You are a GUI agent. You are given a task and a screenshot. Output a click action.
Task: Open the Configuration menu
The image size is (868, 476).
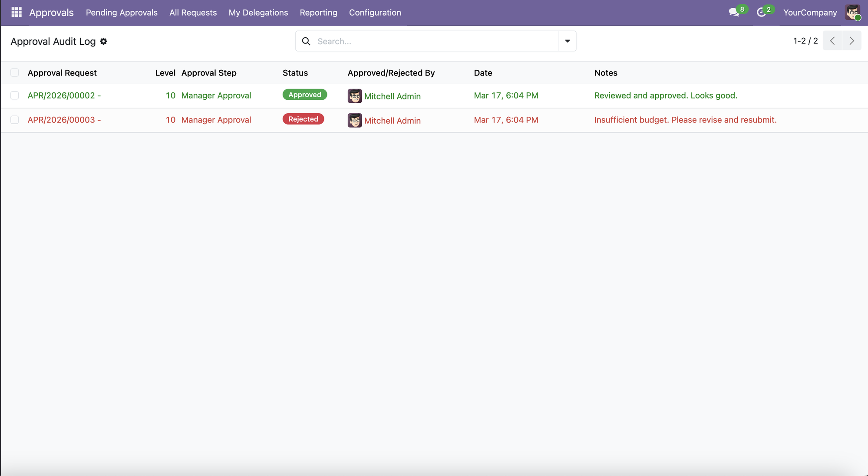pyautogui.click(x=374, y=13)
